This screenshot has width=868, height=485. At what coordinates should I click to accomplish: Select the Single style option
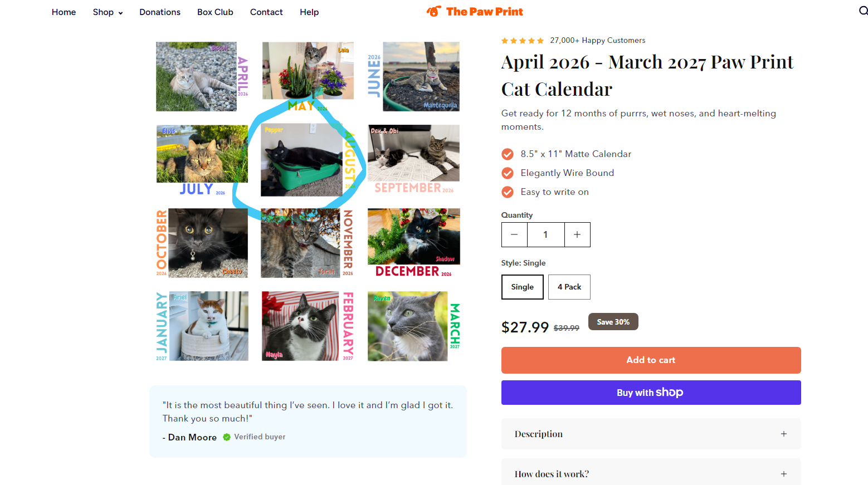coord(522,287)
